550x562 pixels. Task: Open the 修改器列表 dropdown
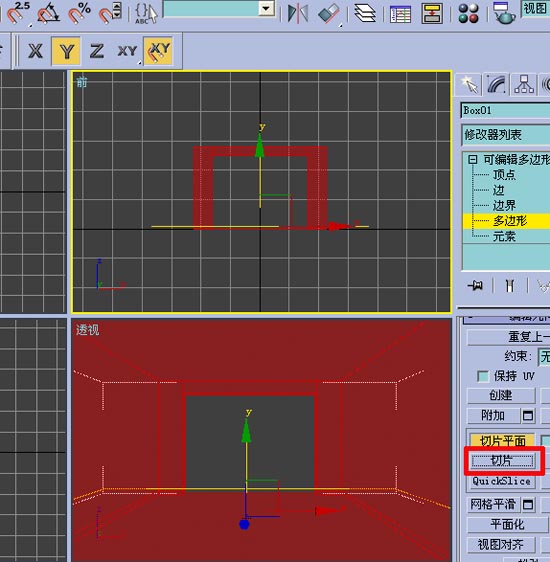(505, 135)
